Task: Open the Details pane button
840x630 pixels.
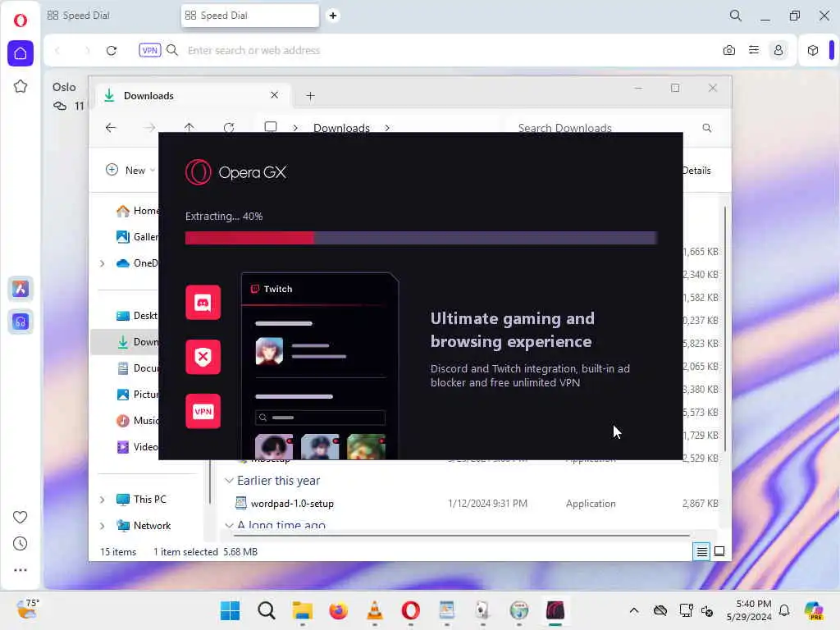Action: [696, 171]
